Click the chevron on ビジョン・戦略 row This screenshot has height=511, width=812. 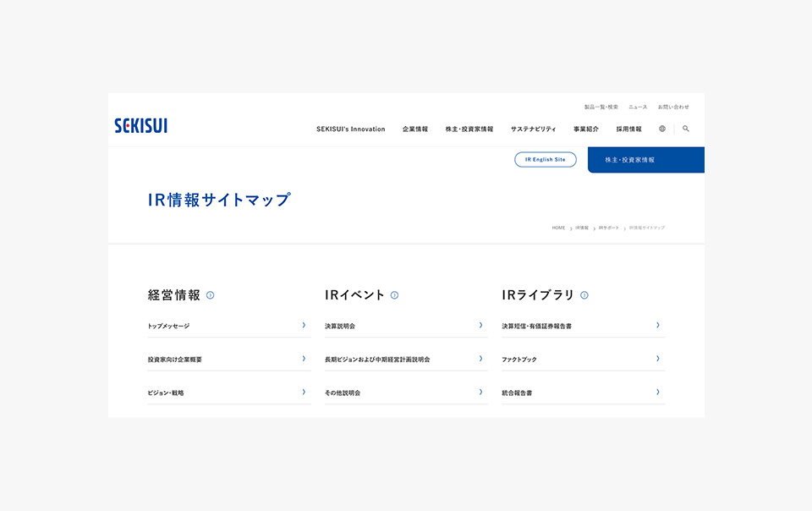coord(304,392)
